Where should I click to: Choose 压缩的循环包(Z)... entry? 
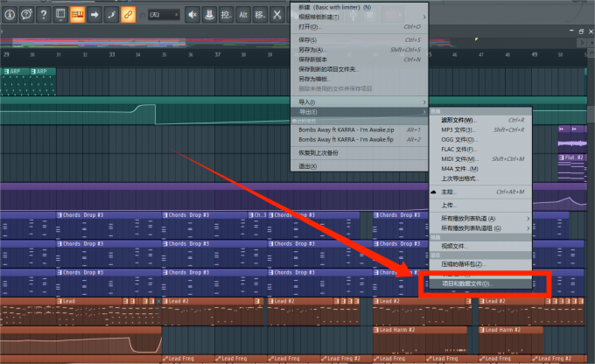point(480,264)
